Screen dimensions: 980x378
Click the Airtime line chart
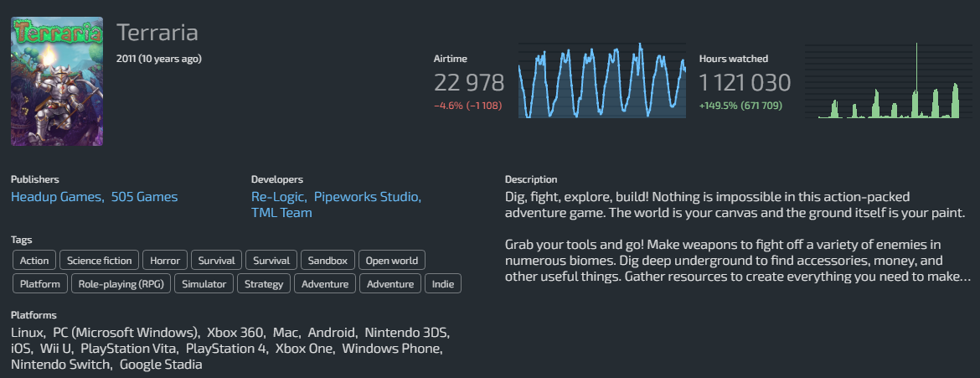[x=602, y=80]
